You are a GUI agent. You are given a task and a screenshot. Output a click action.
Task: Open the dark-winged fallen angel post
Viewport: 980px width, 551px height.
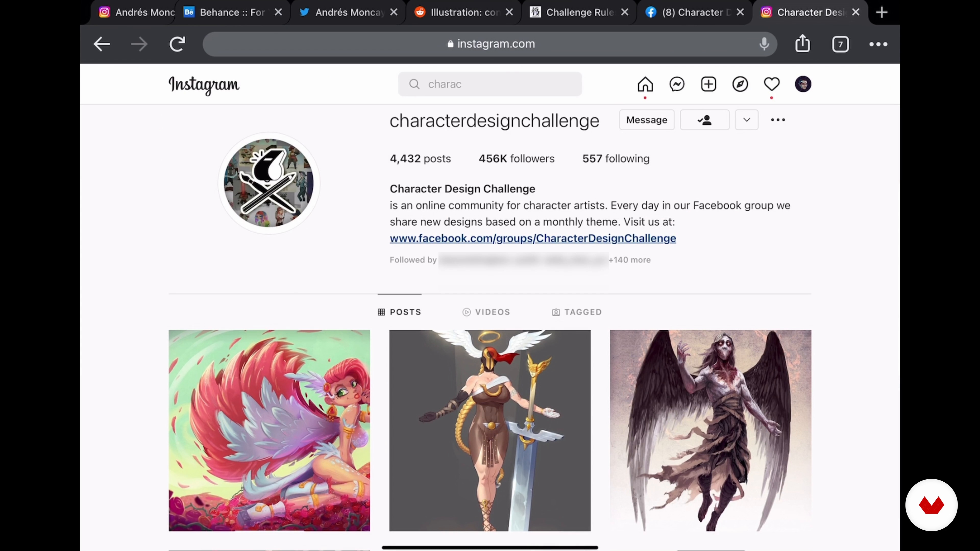pos(710,430)
